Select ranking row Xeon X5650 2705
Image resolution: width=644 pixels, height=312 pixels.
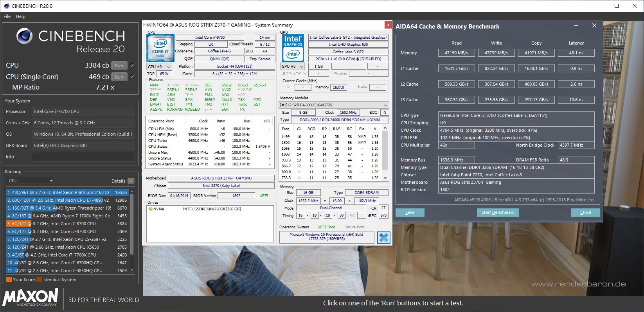click(x=67, y=247)
